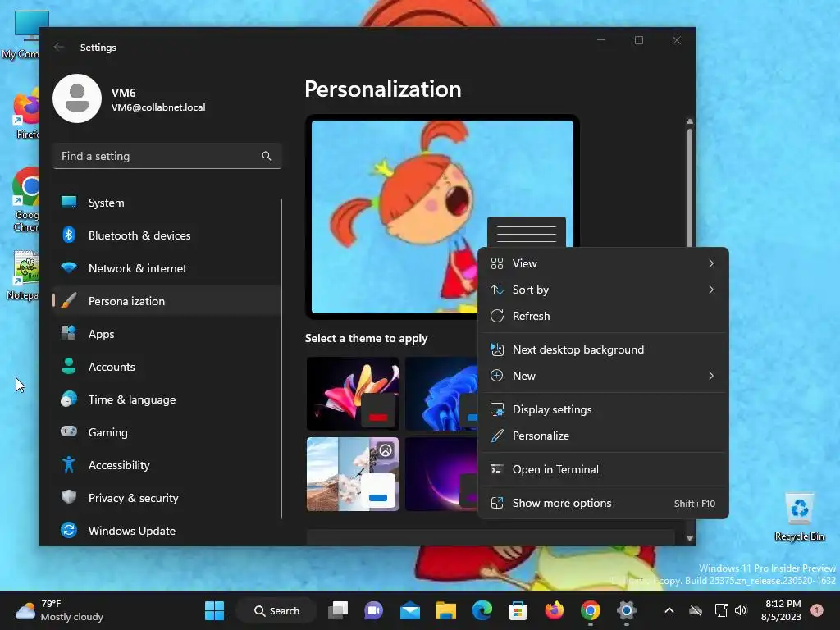The height and width of the screenshot is (630, 840).
Task: Click the VM6 user avatar picture
Action: click(x=77, y=98)
